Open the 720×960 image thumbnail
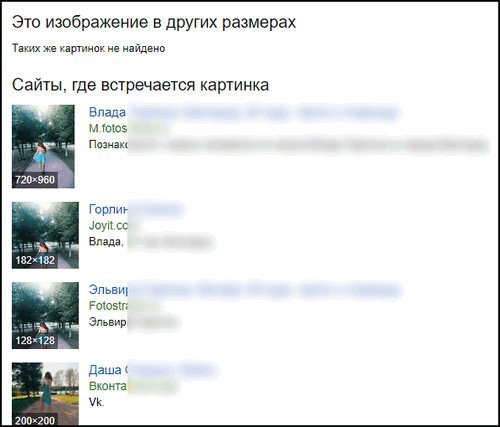The height and width of the screenshot is (427, 500). click(43, 146)
